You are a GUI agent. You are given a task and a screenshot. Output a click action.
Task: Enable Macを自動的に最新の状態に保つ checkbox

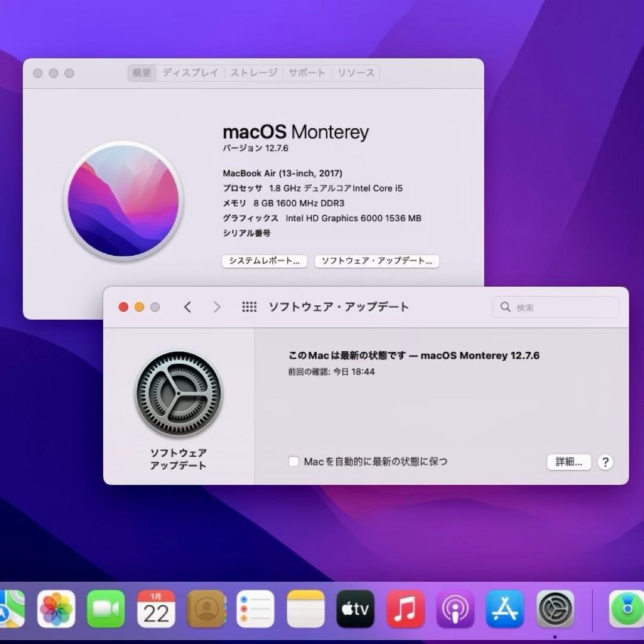pyautogui.click(x=293, y=461)
